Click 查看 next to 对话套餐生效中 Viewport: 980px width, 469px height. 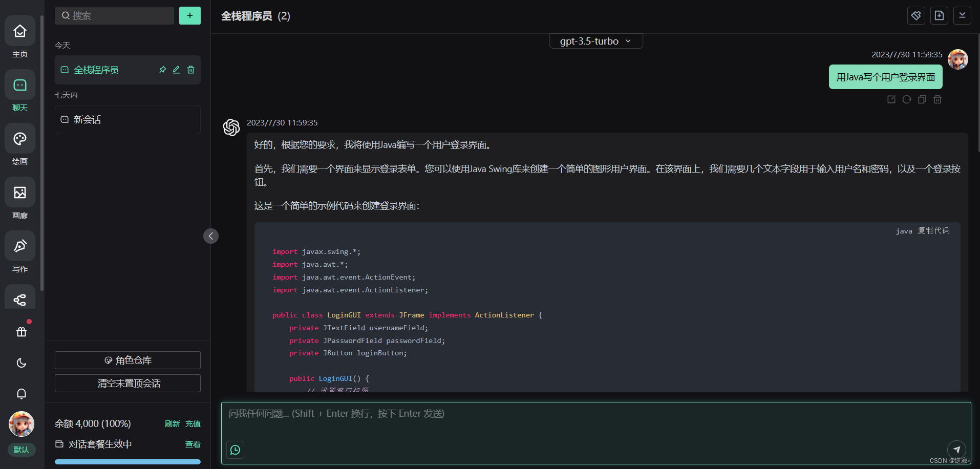[x=193, y=444]
